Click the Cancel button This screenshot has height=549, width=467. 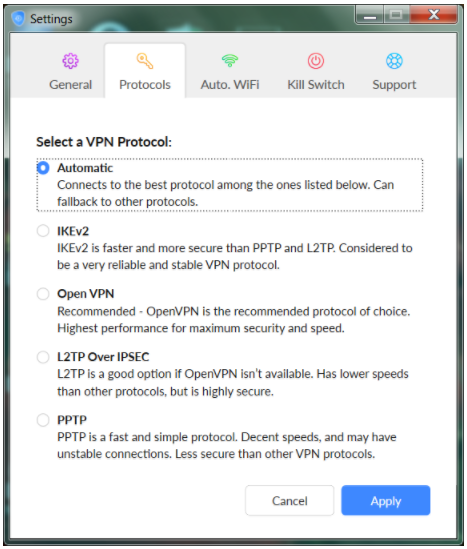pos(290,500)
